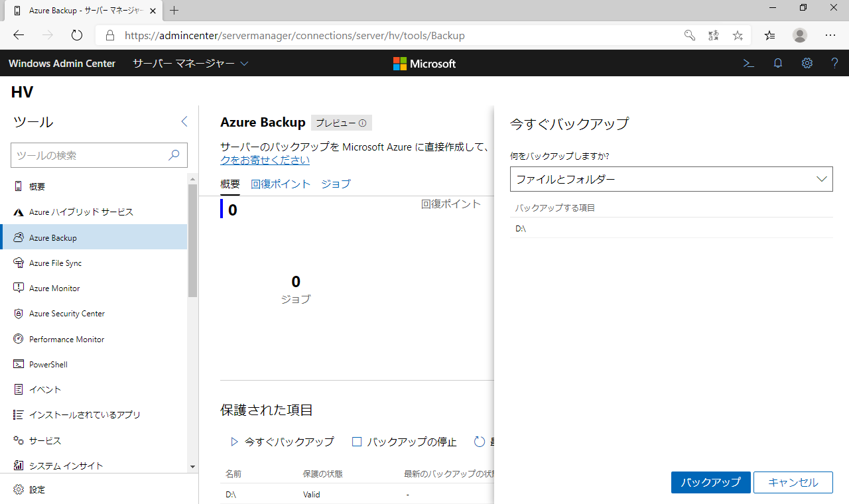Reload the page
The image size is (849, 504).
(x=77, y=35)
